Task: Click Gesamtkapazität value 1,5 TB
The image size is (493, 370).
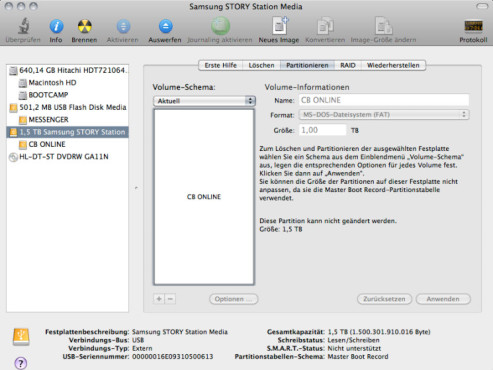Action: pyautogui.click(x=379, y=332)
